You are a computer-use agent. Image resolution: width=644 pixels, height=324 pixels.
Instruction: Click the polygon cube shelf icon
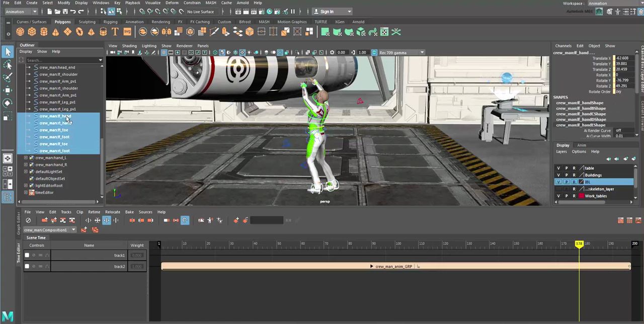pos(32,32)
